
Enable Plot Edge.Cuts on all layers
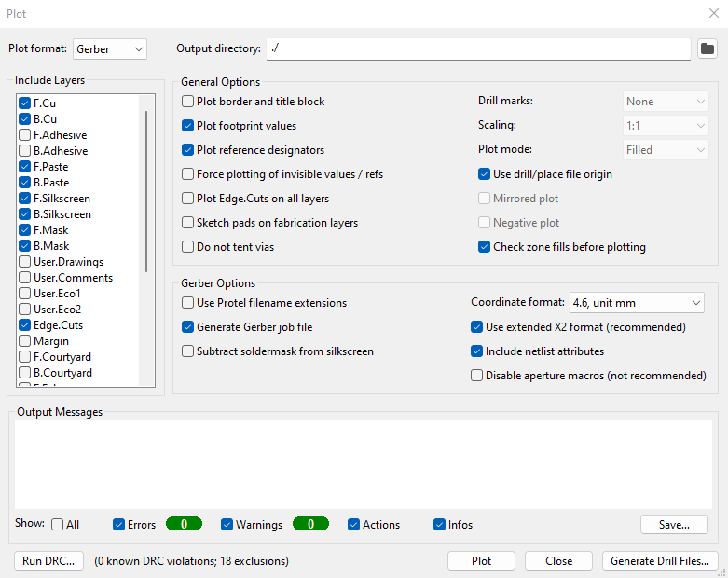[187, 199]
